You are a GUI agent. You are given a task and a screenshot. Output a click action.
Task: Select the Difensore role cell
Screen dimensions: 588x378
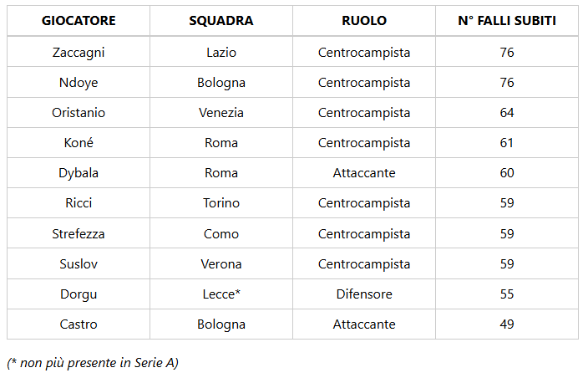[x=364, y=294]
